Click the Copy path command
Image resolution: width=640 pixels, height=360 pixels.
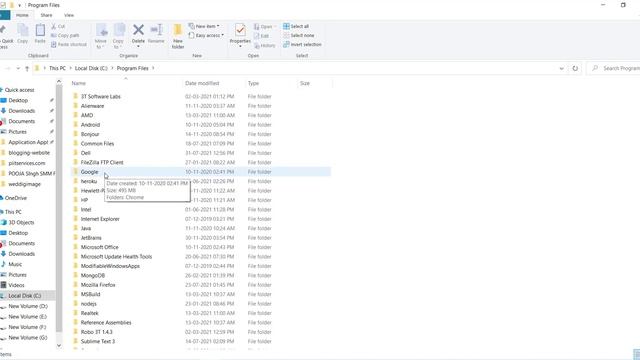(65, 36)
